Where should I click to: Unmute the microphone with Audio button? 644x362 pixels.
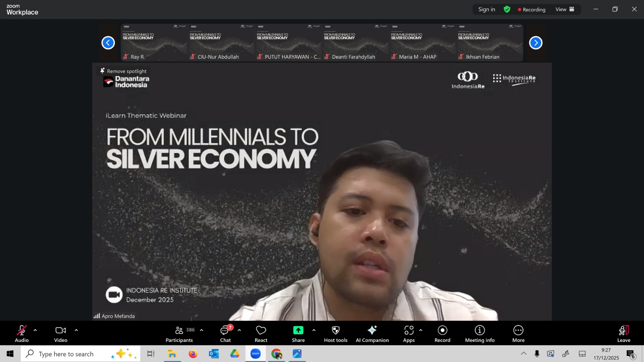[22, 334]
